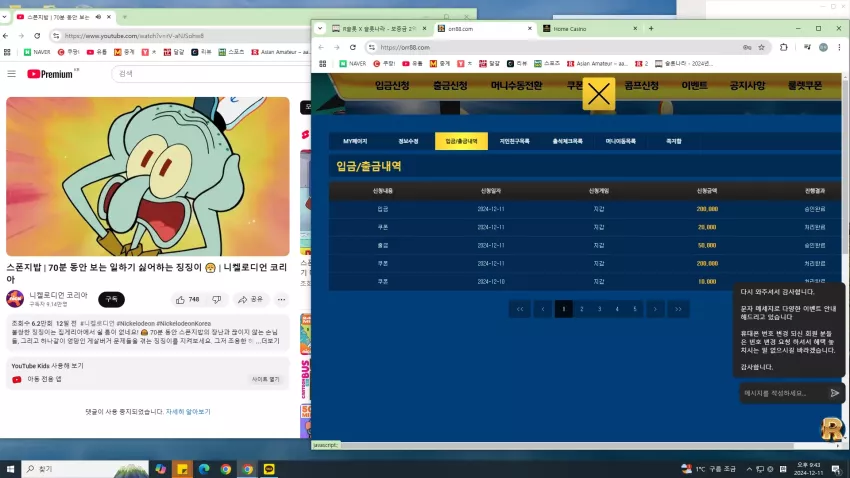The width and height of the screenshot is (850, 478).
Task: Play the SpongeBob video thumbnail
Action: point(148,176)
